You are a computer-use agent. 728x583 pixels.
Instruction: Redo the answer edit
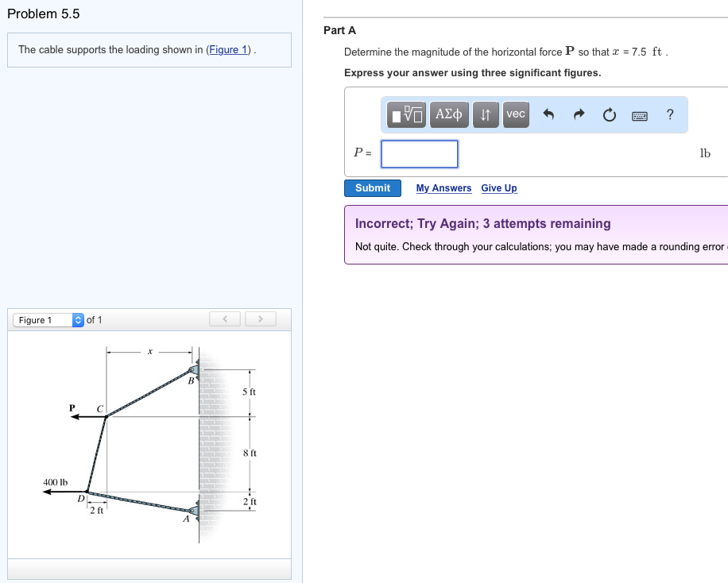579,115
